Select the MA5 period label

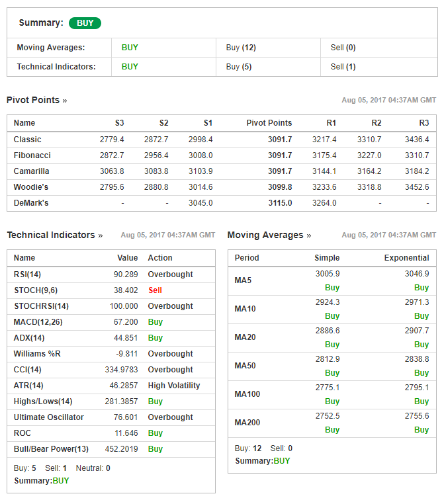tap(243, 280)
